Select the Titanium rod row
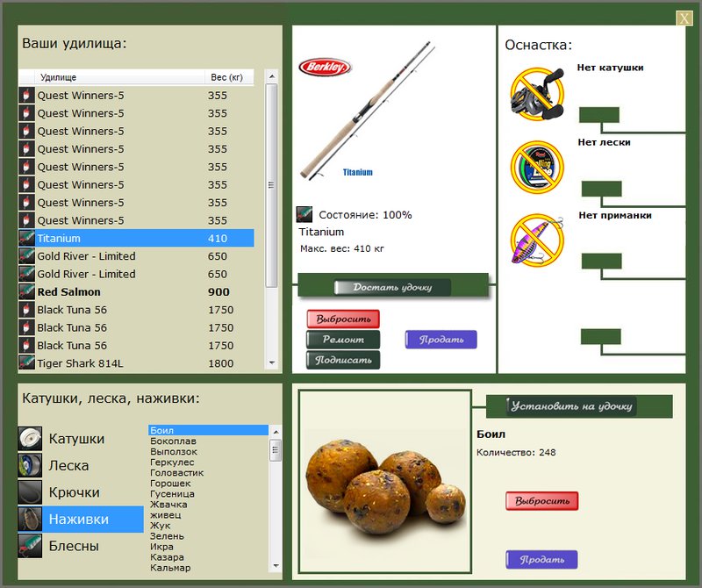Viewport: 702px width, 588px height. [137, 238]
